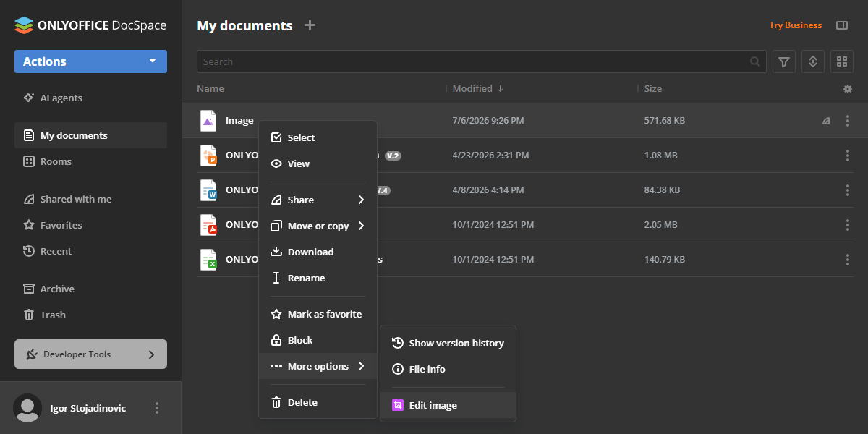868x434 pixels.
Task: Open the Recent files section
Action: point(90,251)
